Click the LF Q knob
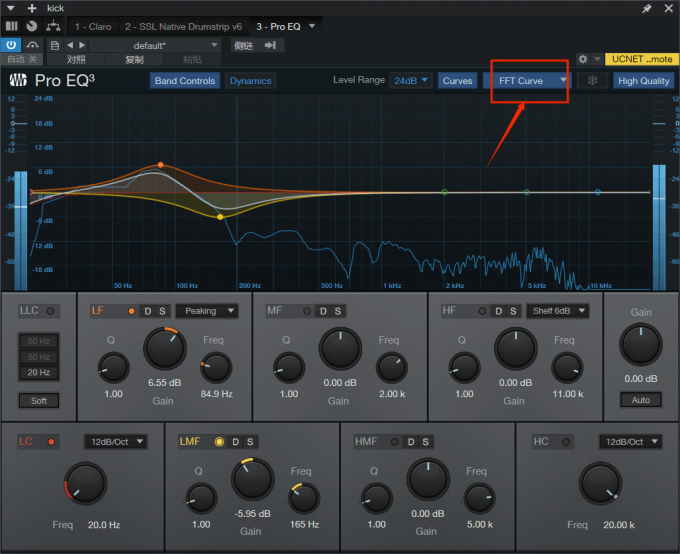The height and width of the screenshot is (554, 680). coord(113,368)
